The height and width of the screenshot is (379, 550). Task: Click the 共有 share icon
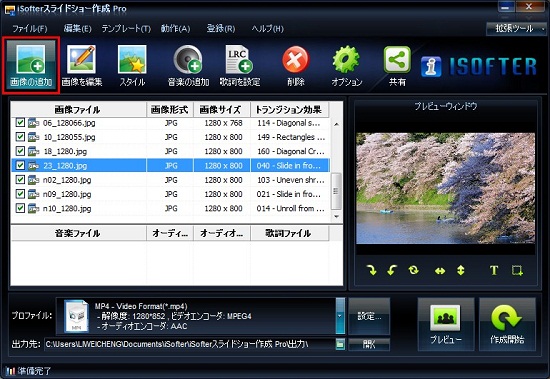pyautogui.click(x=397, y=66)
